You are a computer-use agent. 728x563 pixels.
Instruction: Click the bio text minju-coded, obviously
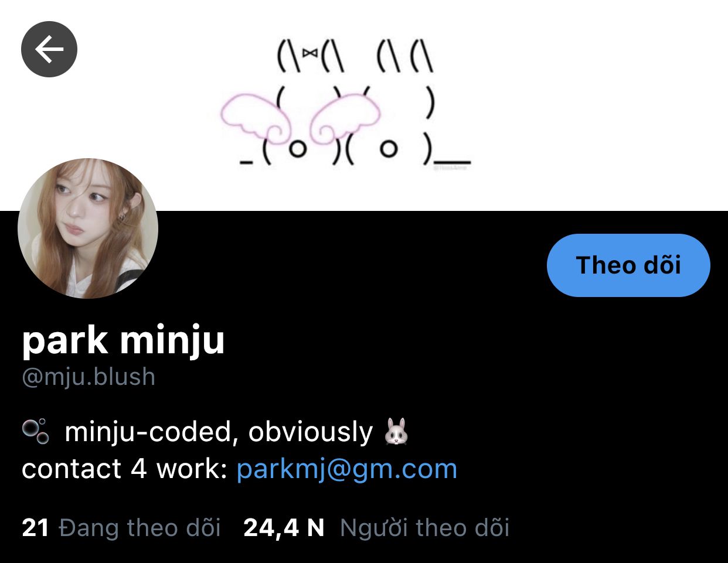click(x=219, y=432)
